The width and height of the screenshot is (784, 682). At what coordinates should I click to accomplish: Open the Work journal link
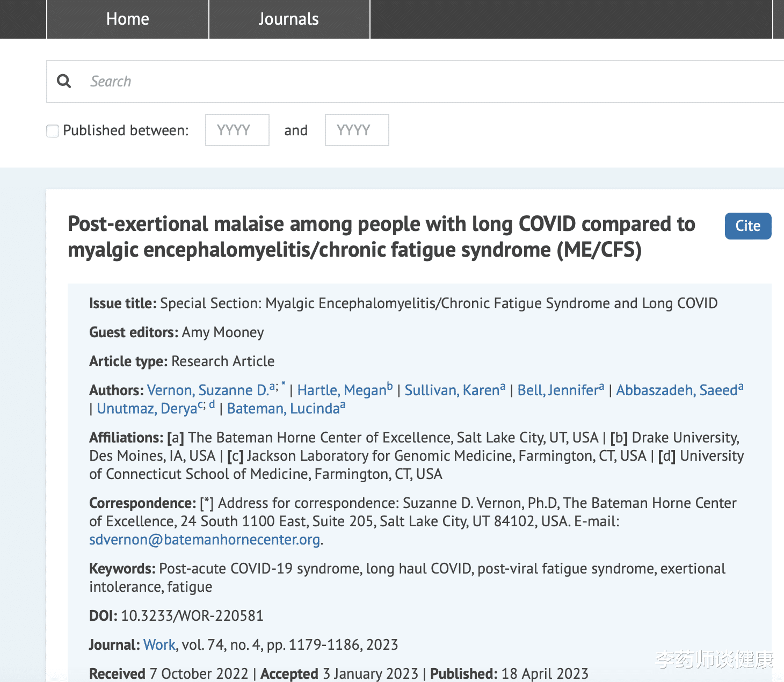point(159,645)
